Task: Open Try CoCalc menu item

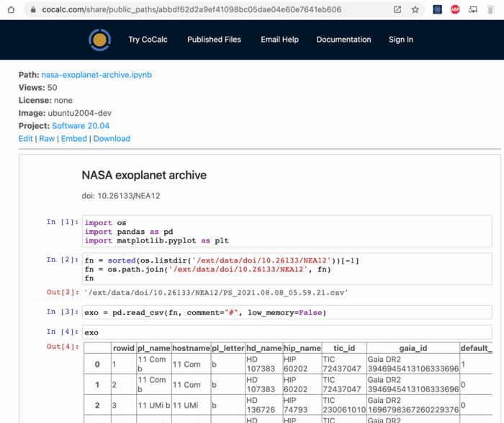Action: 148,40
